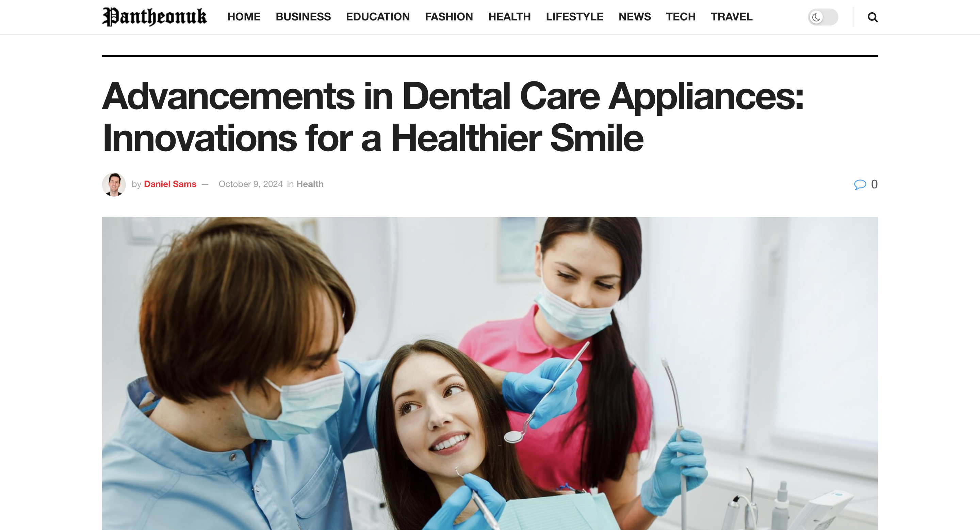Screen dimensions: 980x530
Task: Open the search magnifier icon
Action: point(872,17)
